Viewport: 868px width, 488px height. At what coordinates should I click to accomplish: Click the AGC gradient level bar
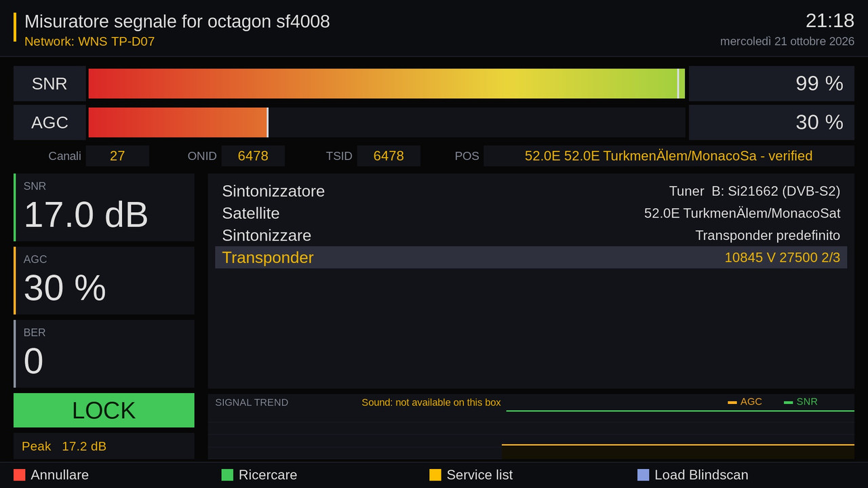coord(387,122)
